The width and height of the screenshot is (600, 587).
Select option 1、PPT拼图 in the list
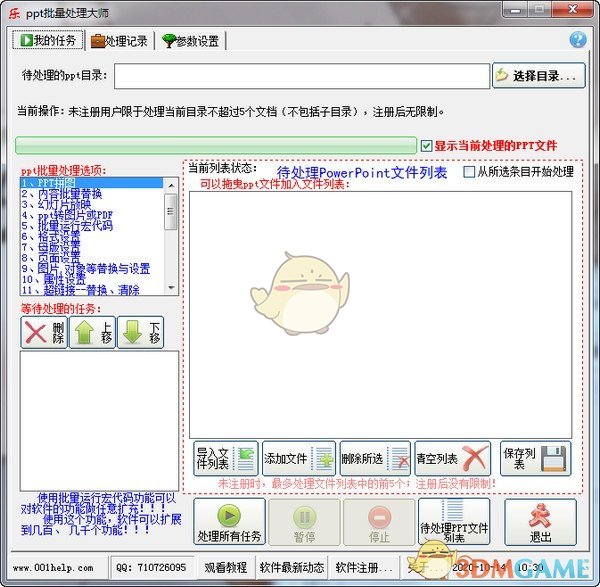pos(91,183)
